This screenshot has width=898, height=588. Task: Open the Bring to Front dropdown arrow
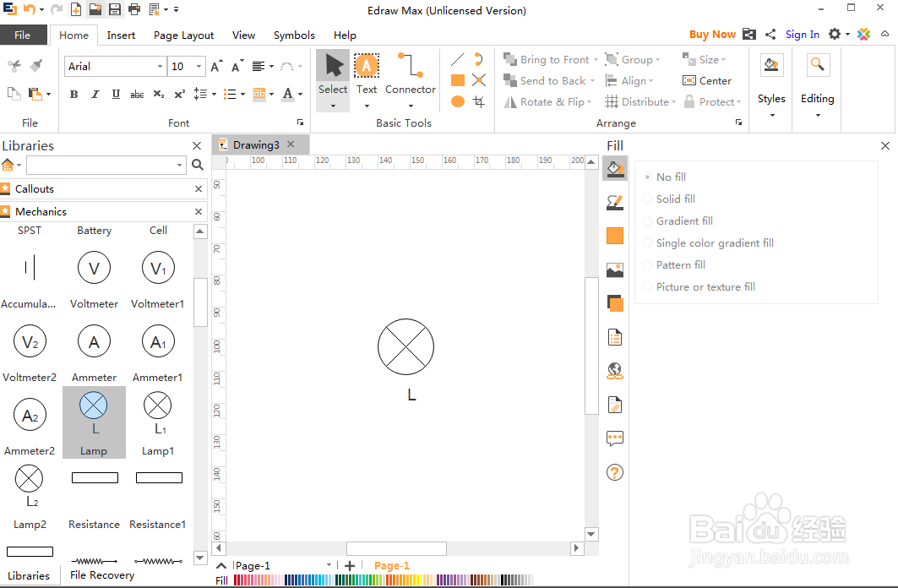596,59
